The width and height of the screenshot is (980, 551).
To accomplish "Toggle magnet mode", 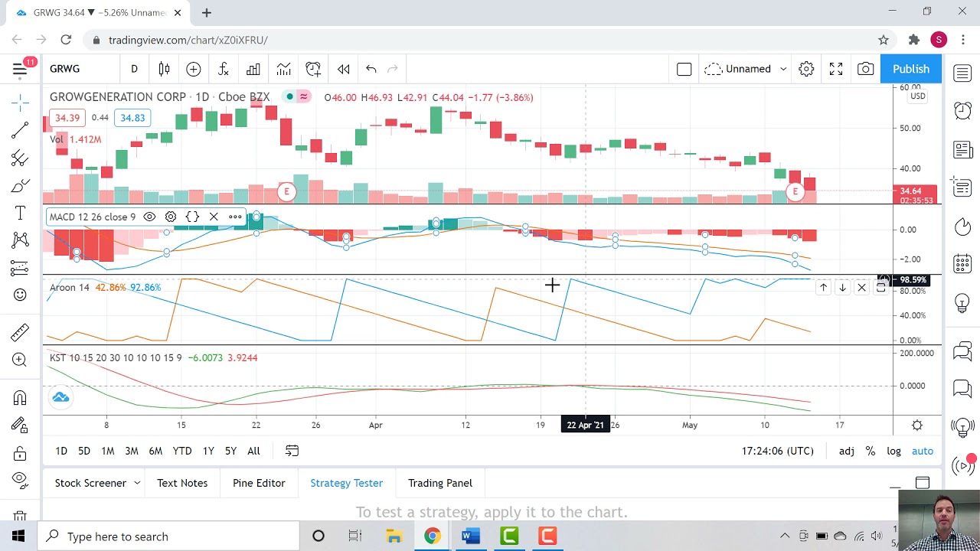I will pyautogui.click(x=20, y=397).
